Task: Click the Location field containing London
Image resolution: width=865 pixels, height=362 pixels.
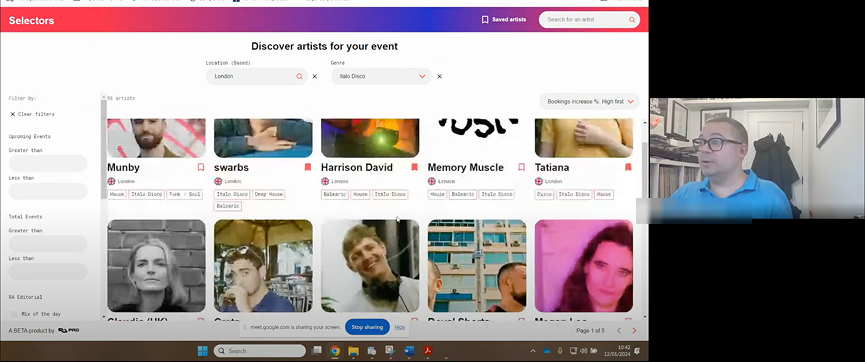Action: pos(257,77)
